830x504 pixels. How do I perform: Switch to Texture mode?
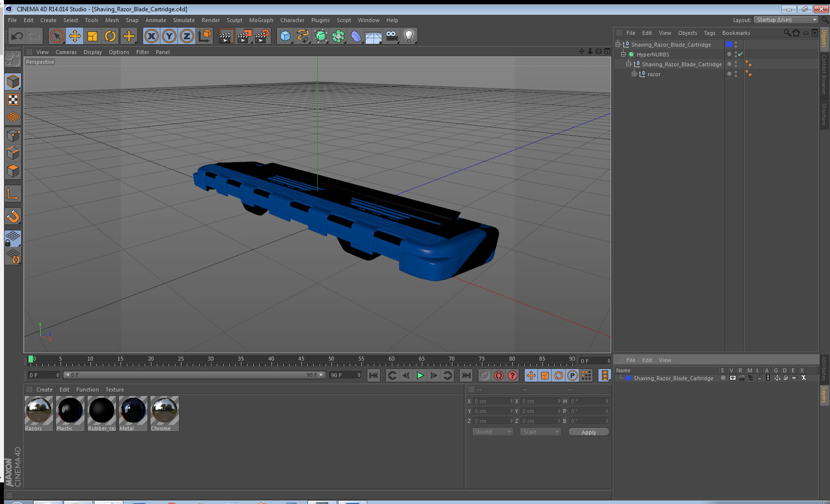click(x=13, y=100)
